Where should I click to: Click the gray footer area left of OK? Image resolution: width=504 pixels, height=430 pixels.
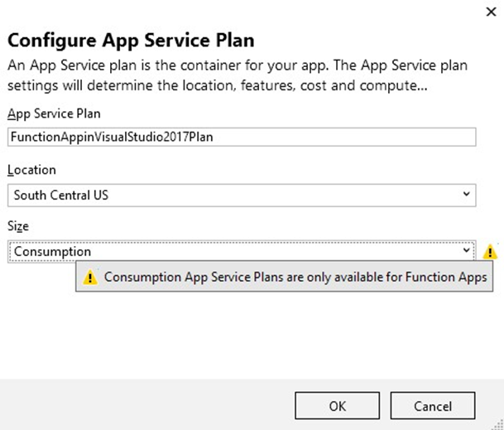[x=149, y=406]
